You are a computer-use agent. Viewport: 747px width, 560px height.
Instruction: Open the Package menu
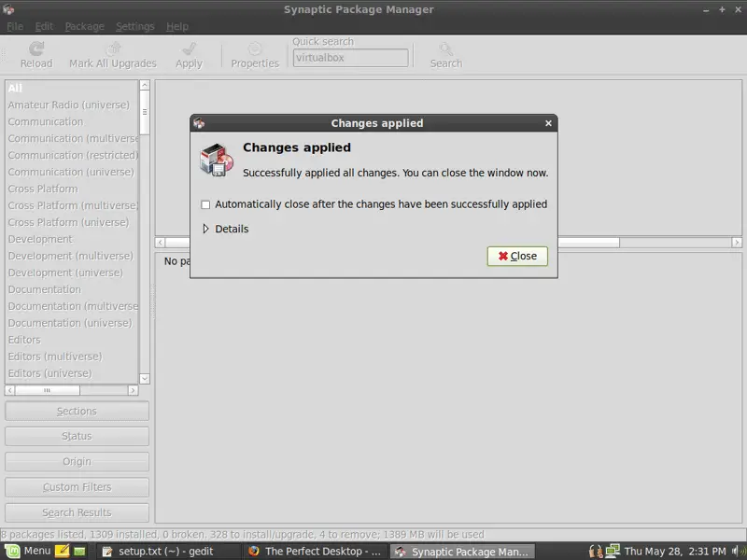pos(84,27)
